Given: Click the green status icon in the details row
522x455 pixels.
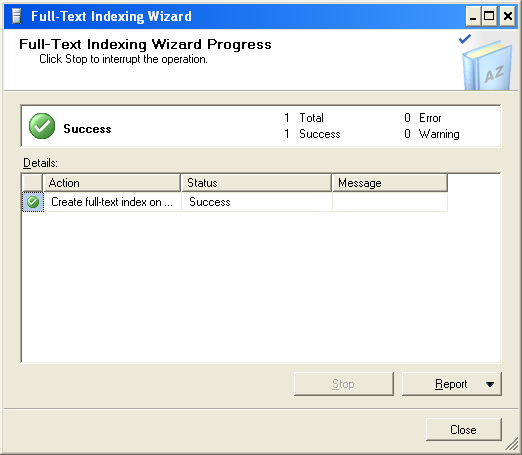Looking at the screenshot, I should [x=33, y=202].
